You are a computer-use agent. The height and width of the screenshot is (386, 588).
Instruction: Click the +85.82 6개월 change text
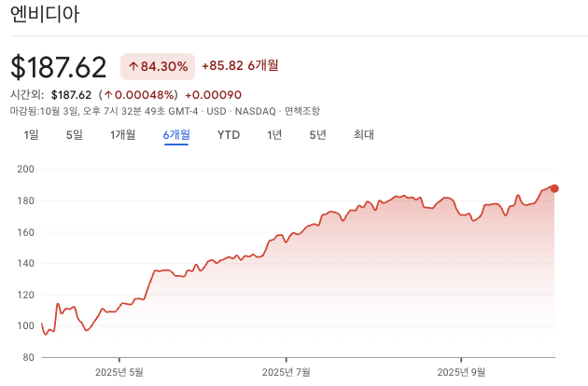point(239,66)
